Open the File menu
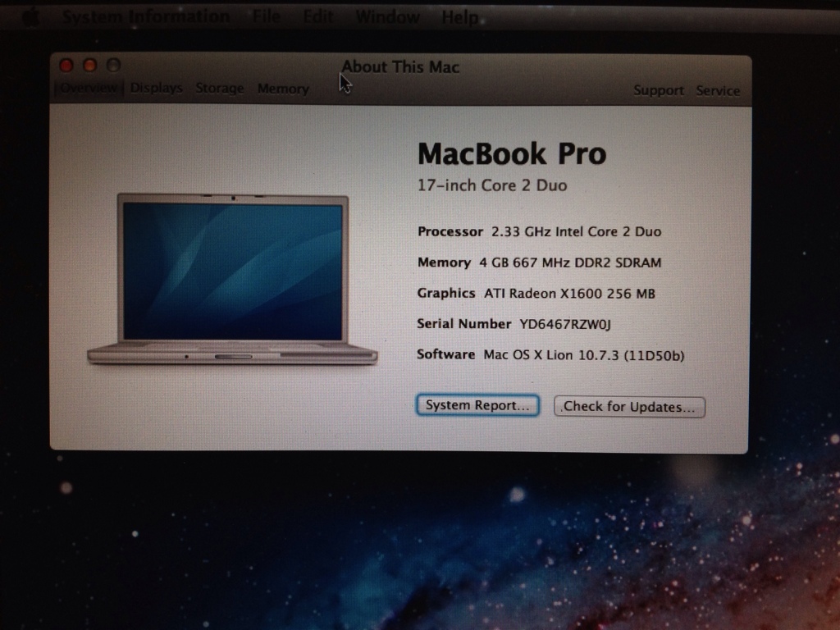840x630 pixels. point(267,16)
